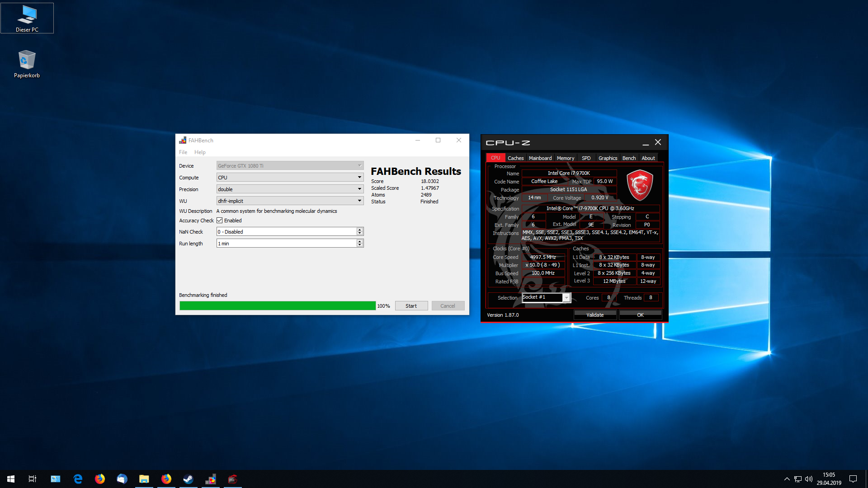868x488 pixels.
Task: Open the File menu in FAHBench
Action: [183, 152]
